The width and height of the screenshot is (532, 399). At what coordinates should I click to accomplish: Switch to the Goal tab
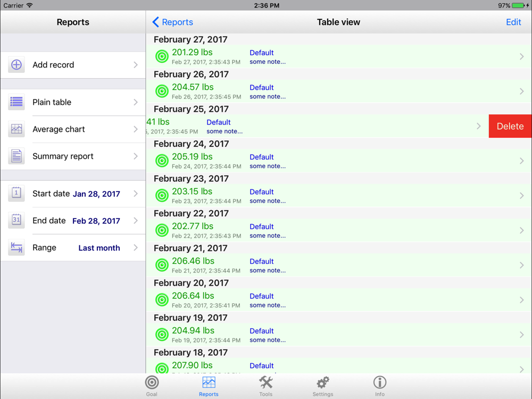tap(152, 386)
